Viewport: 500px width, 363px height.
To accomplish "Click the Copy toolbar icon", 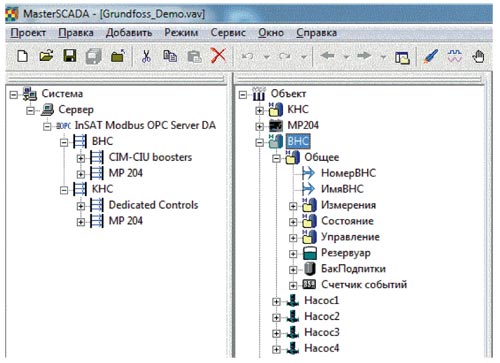I will pyautogui.click(x=170, y=56).
